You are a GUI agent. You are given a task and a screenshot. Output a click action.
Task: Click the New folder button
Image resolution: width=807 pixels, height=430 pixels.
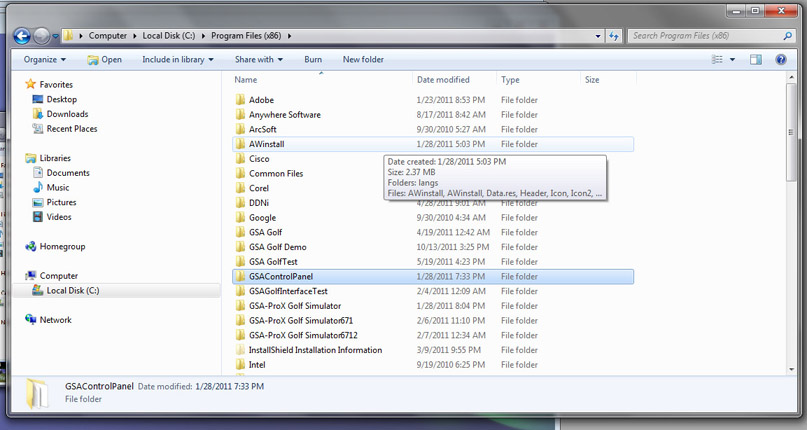coord(363,60)
